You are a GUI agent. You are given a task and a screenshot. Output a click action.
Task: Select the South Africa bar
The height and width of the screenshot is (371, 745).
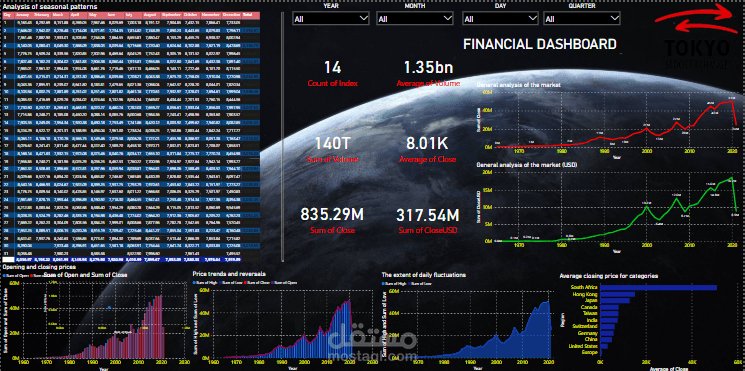pyautogui.click(x=659, y=287)
